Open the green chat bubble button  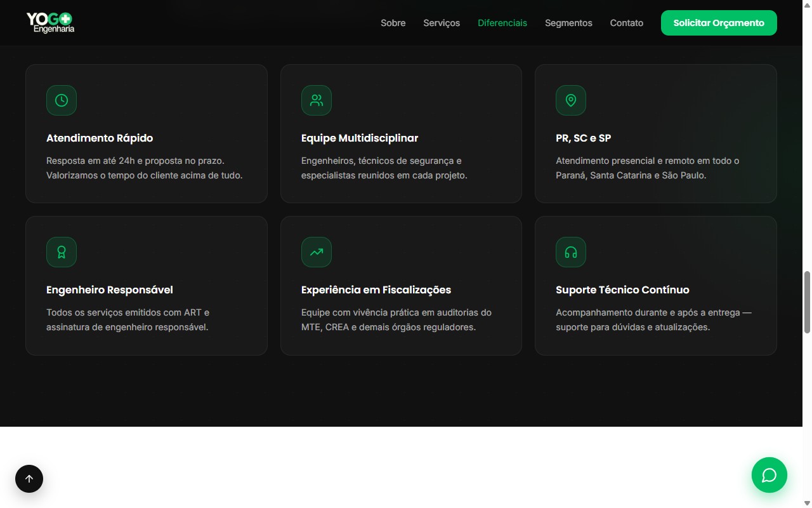(x=769, y=475)
